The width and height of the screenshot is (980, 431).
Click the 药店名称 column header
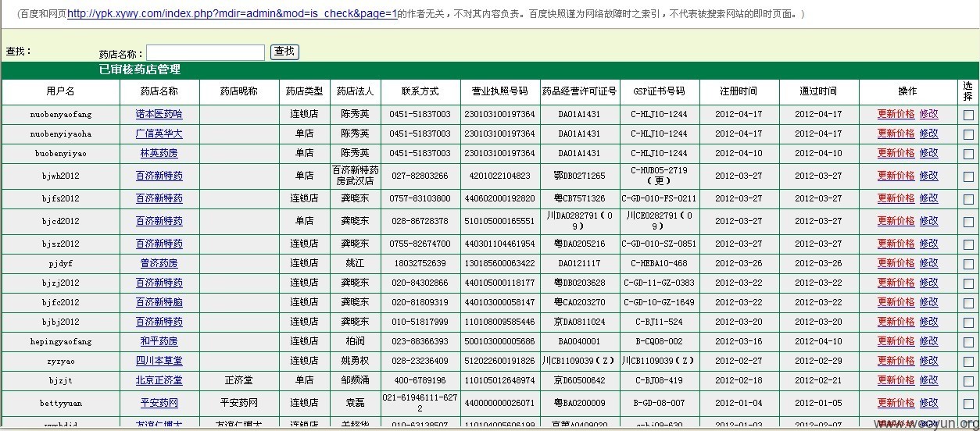tap(159, 91)
